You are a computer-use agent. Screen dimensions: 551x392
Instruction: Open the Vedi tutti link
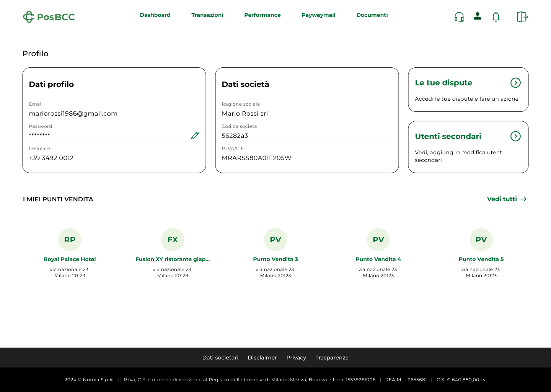pyautogui.click(x=502, y=199)
